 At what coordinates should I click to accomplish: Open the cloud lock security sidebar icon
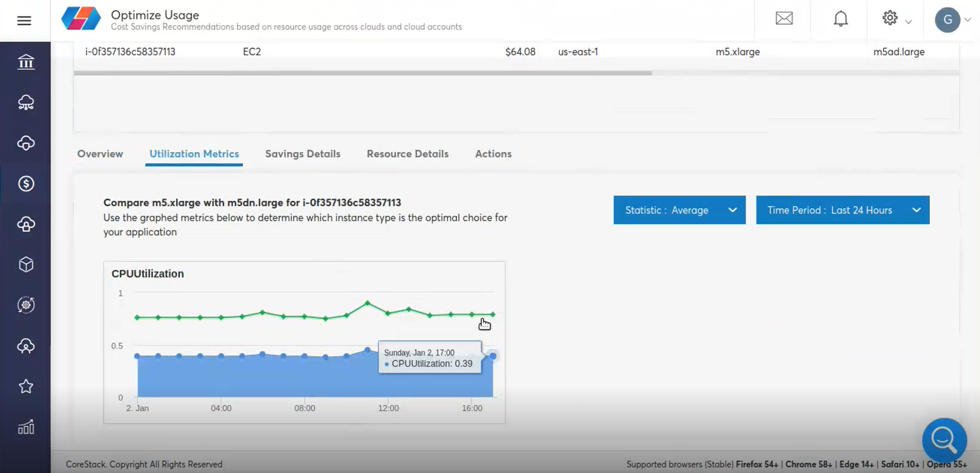[x=26, y=224]
